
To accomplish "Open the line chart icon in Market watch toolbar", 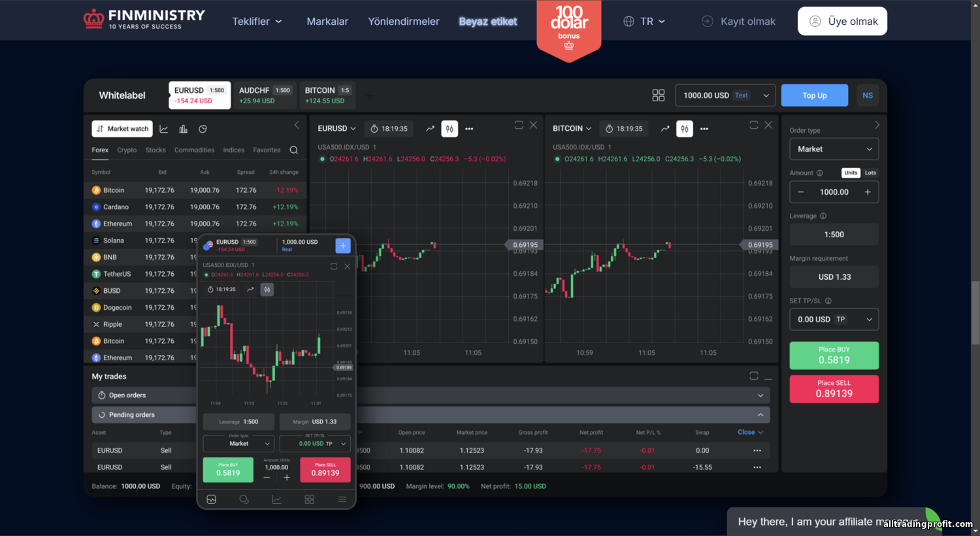I will [164, 129].
